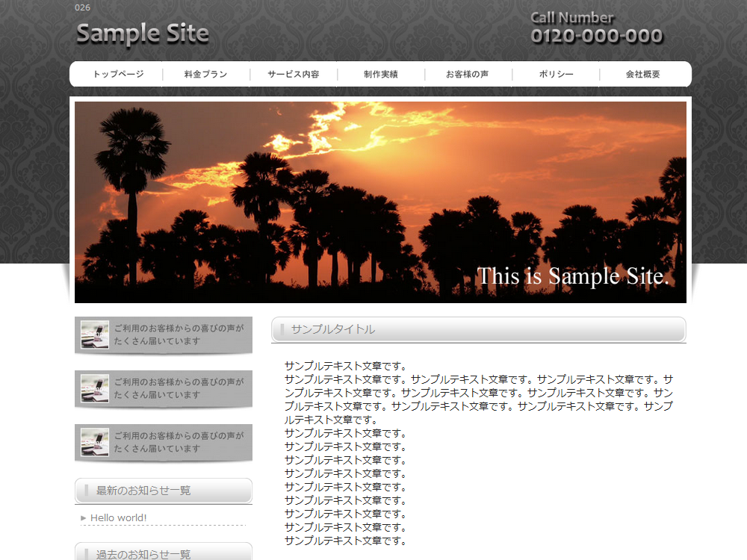Click the arrow bullet before Hello world!
The width and height of the screenshot is (747, 560).
[x=84, y=517]
